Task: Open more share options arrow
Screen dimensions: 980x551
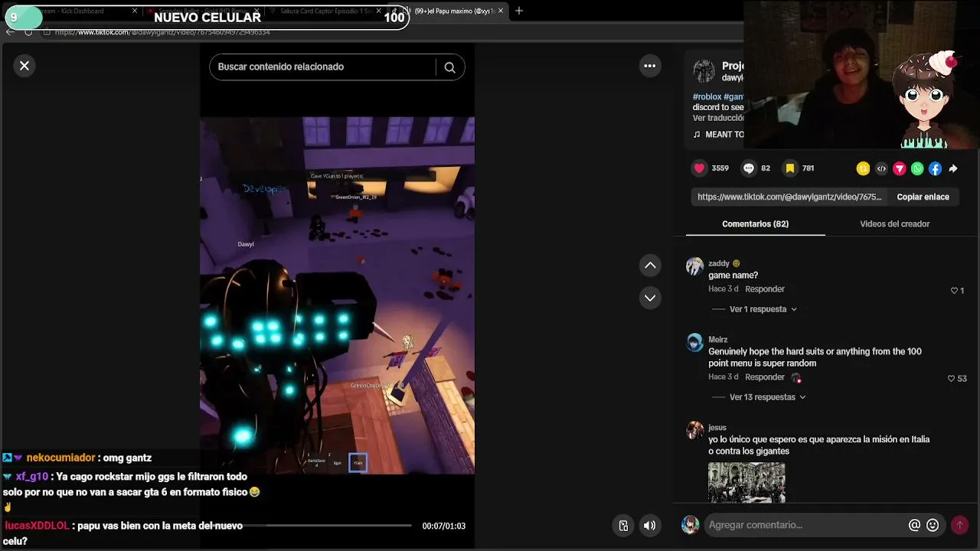Action: click(x=953, y=168)
